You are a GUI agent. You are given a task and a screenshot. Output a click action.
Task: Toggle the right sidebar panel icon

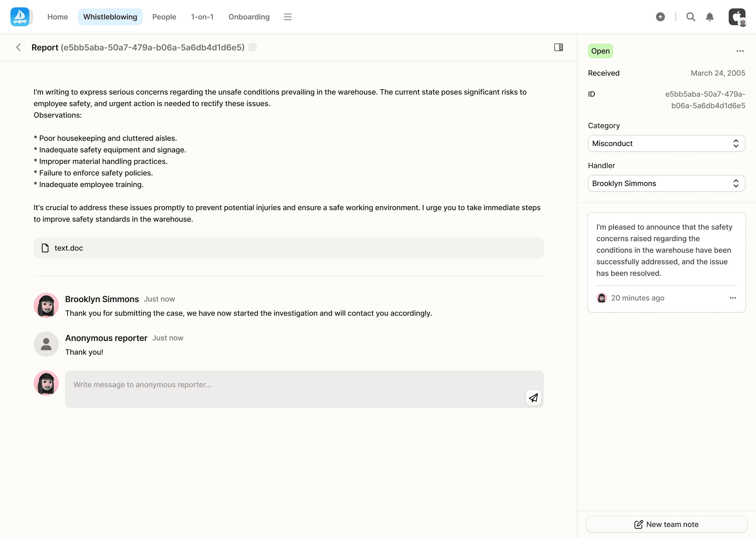tap(558, 47)
